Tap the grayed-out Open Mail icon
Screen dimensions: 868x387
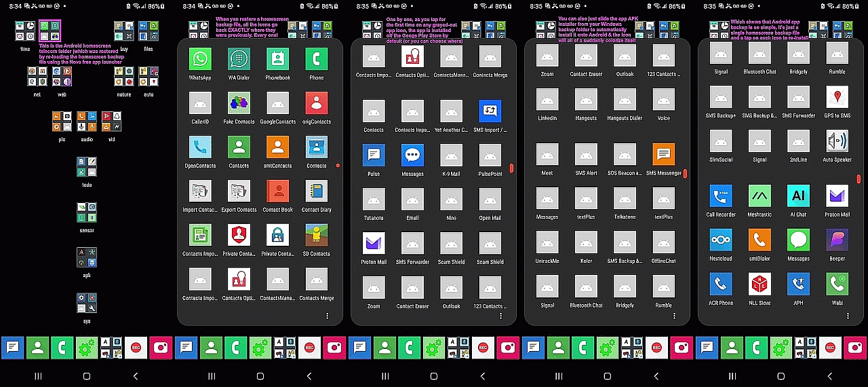click(490, 200)
